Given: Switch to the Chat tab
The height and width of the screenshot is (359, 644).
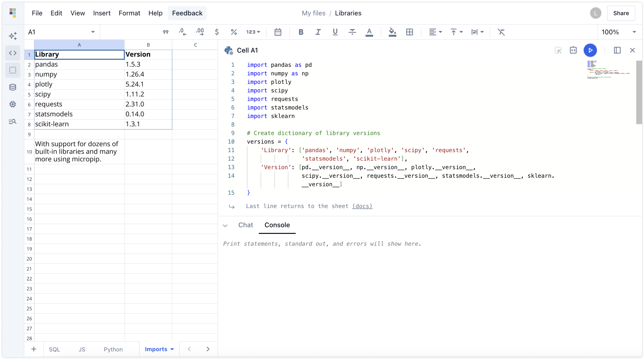Looking at the screenshot, I should [246, 225].
